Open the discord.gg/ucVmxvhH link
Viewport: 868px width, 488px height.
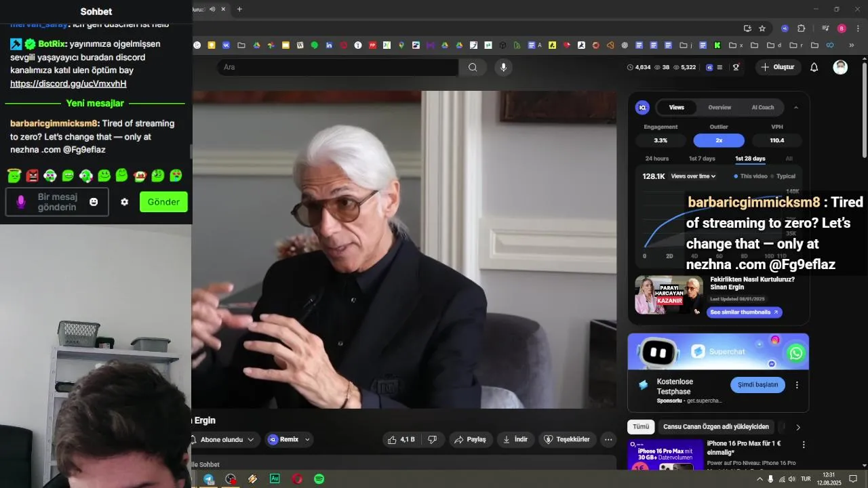point(68,83)
